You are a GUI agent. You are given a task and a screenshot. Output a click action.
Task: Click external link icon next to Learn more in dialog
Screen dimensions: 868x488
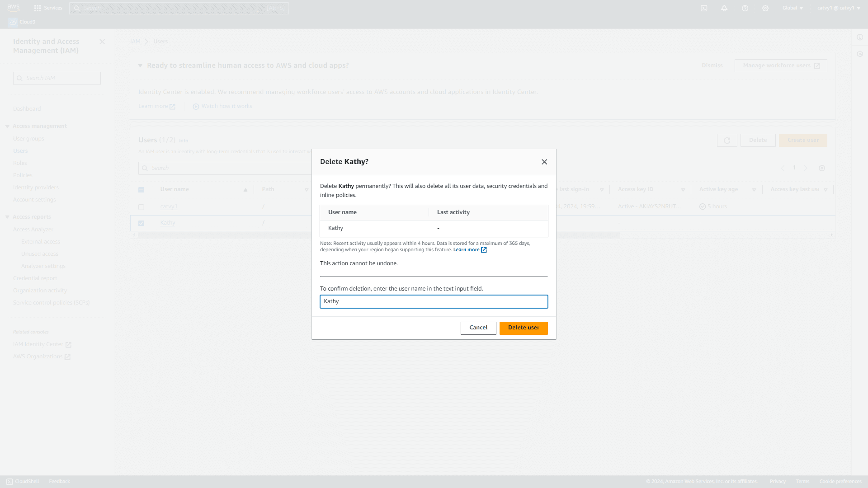(484, 250)
